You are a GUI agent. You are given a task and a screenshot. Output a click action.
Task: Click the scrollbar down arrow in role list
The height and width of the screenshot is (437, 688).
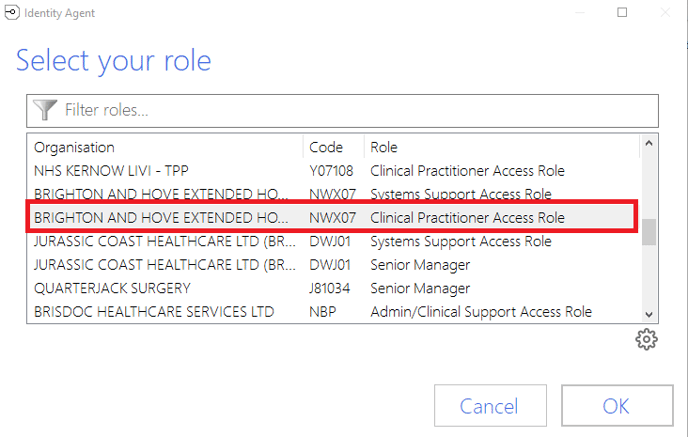click(649, 313)
